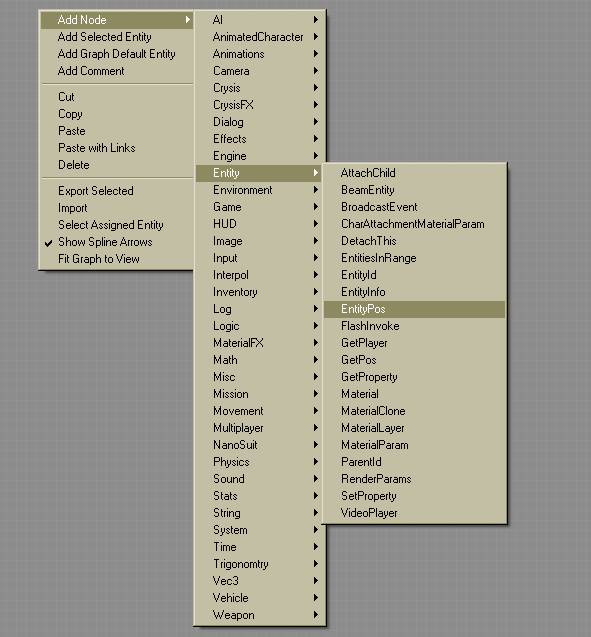Viewport: 591px width, 637px height.
Task: Add a CharAttachmentMaterialParam node
Action: [414, 224]
